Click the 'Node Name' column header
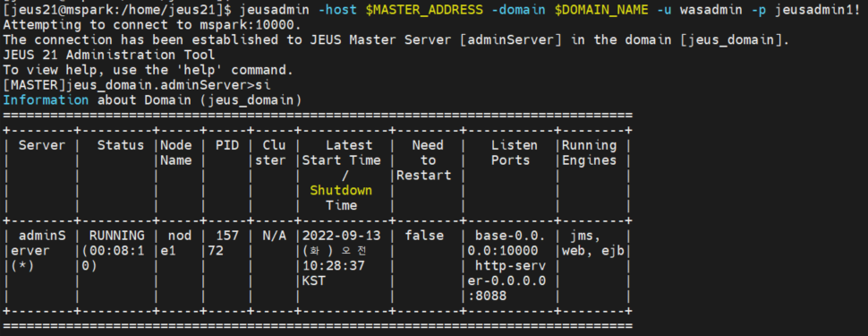The width and height of the screenshot is (868, 336). click(x=176, y=153)
